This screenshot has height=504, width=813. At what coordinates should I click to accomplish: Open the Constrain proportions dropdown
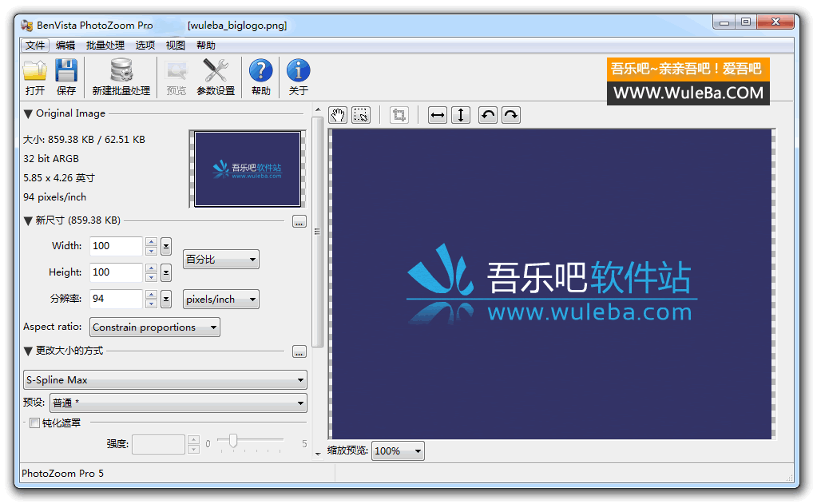tap(154, 327)
